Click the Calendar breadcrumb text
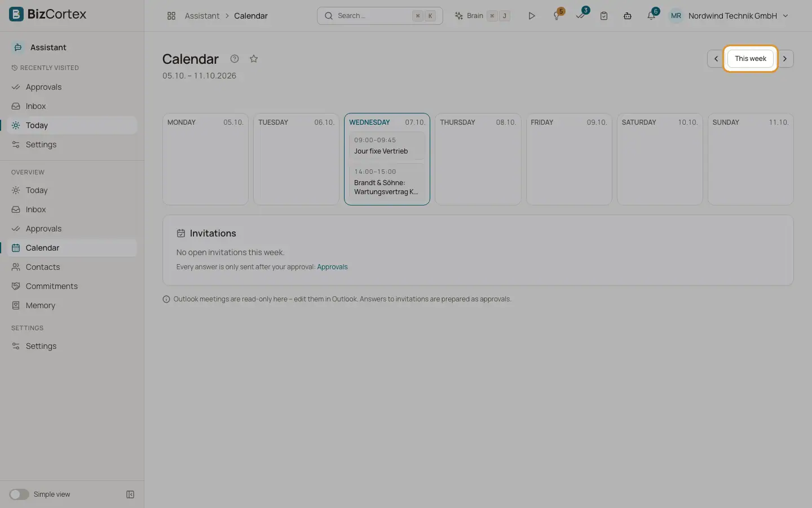 251,16
